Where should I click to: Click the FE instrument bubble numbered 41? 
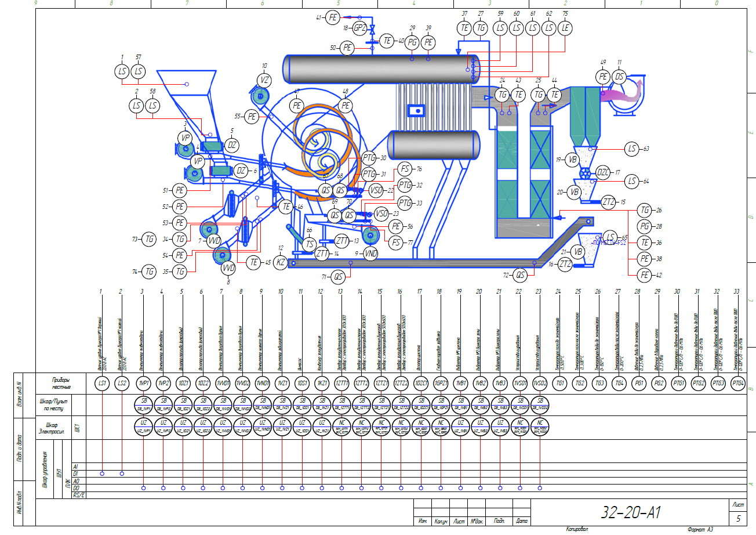[x=333, y=18]
